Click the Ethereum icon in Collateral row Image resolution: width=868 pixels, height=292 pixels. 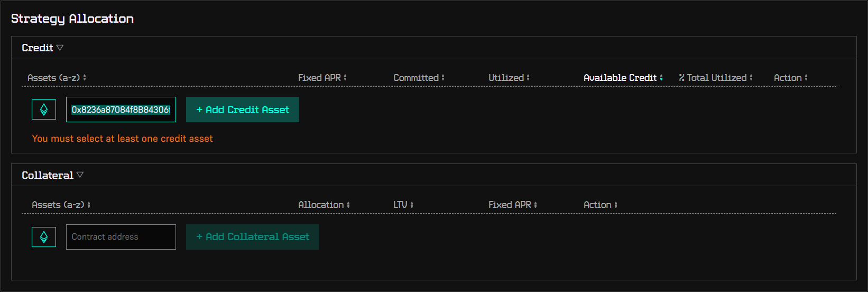(x=44, y=236)
